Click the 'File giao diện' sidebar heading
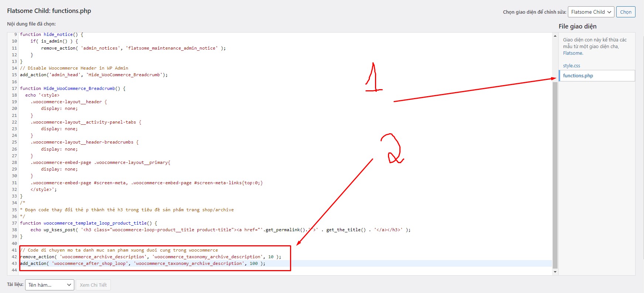Screen dimensions: 644x293 tap(577, 26)
